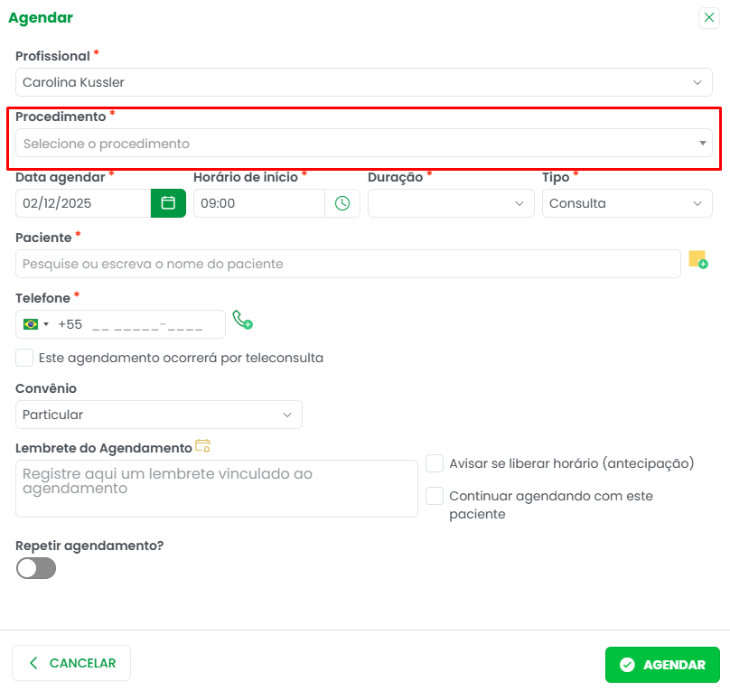Click the reminder calendar icon beside Lembrete
Image resolution: width=730 pixels, height=700 pixels.
[203, 446]
